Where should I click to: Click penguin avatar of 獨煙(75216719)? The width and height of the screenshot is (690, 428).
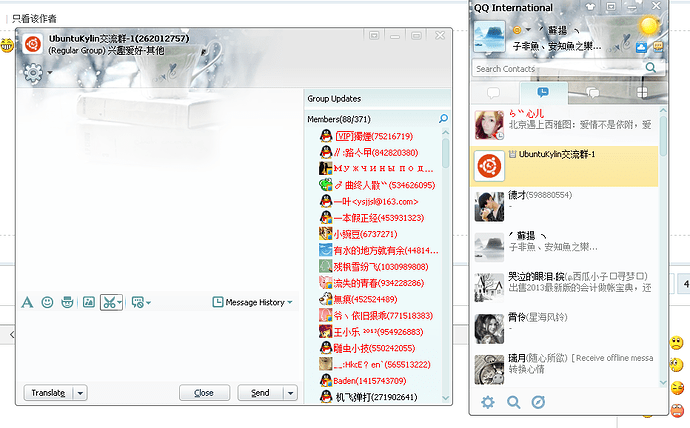326,136
